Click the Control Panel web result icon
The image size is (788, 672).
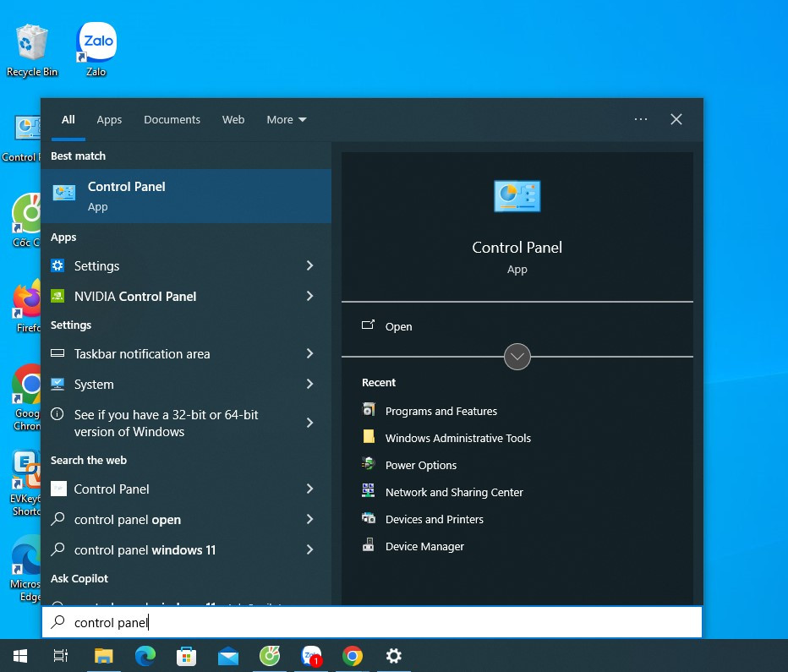(58, 489)
